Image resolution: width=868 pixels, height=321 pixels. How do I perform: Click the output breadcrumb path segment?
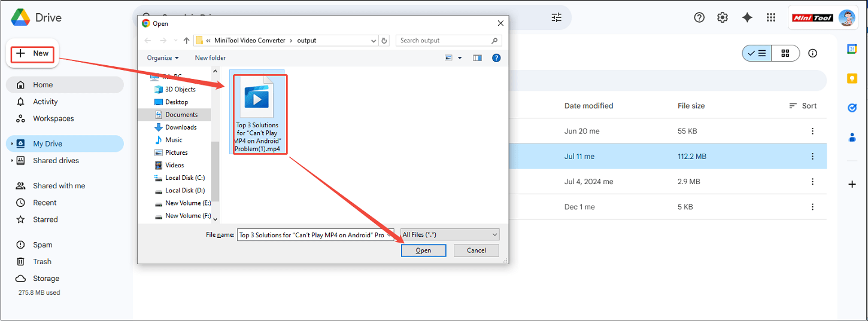coord(306,41)
